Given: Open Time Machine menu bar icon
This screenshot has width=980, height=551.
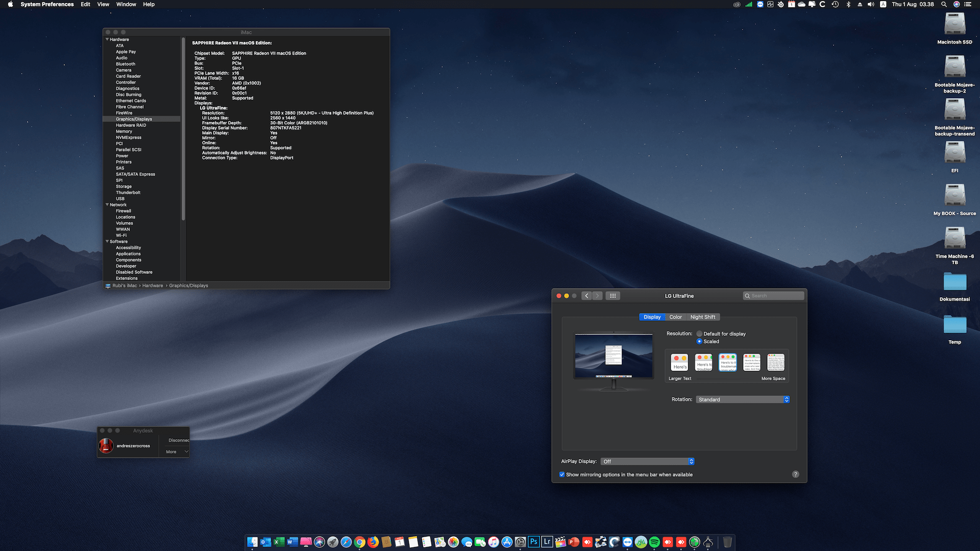Looking at the screenshot, I should point(835,4).
